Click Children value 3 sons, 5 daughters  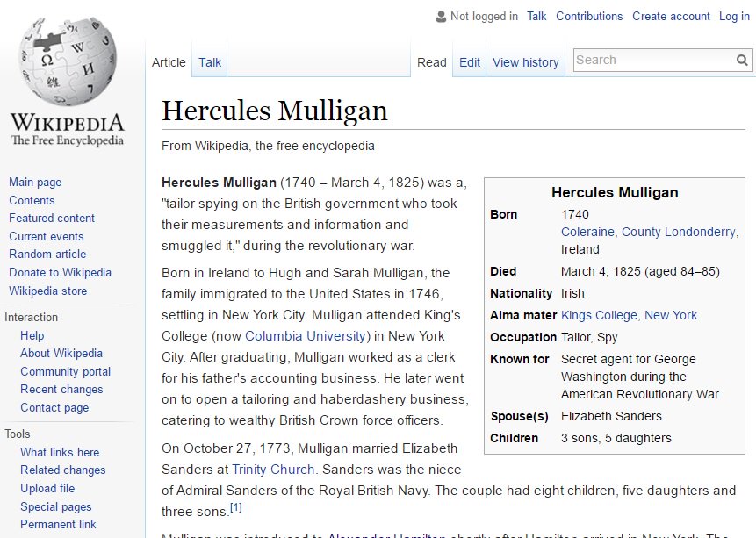[x=616, y=438]
